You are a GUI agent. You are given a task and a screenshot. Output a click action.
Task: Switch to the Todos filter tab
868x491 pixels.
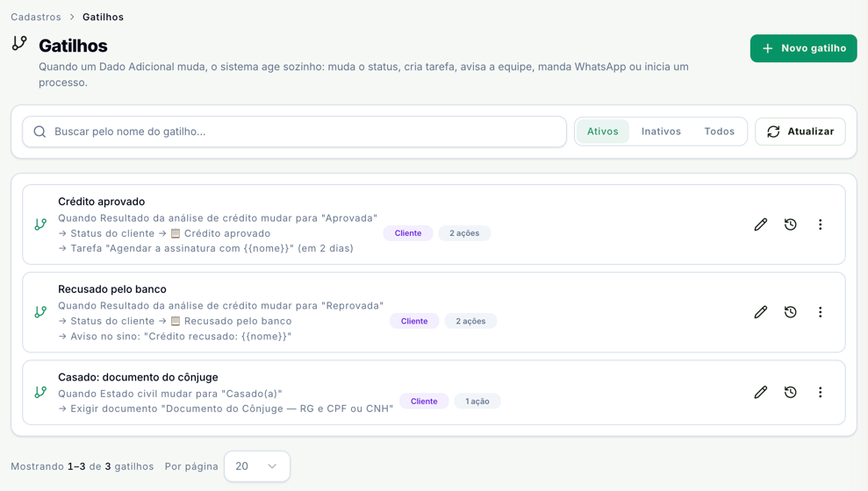pos(719,132)
